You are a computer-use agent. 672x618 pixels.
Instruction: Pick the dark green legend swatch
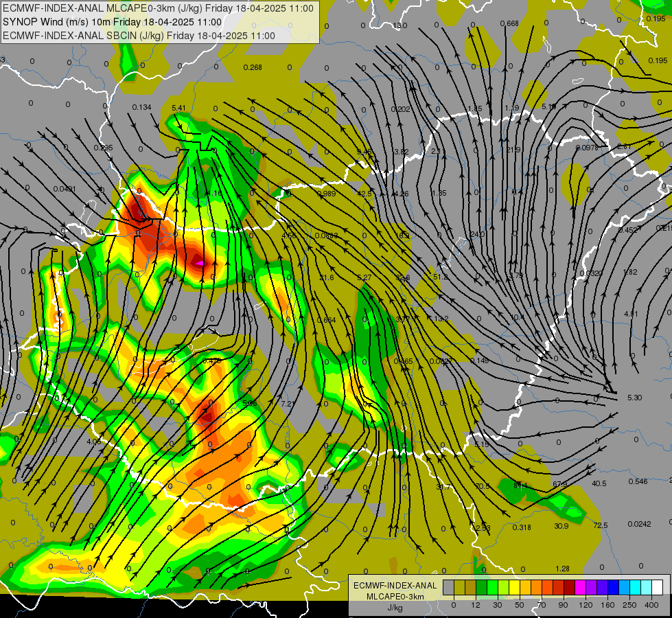click(481, 587)
